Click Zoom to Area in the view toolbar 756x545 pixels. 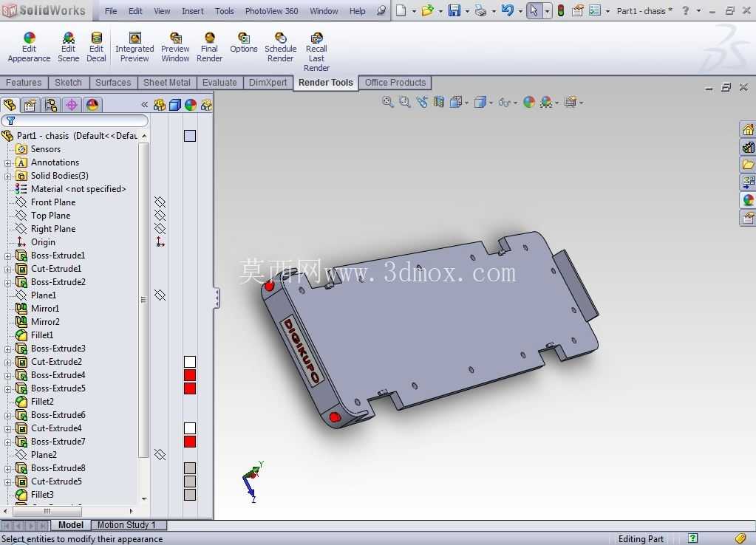[x=404, y=102]
